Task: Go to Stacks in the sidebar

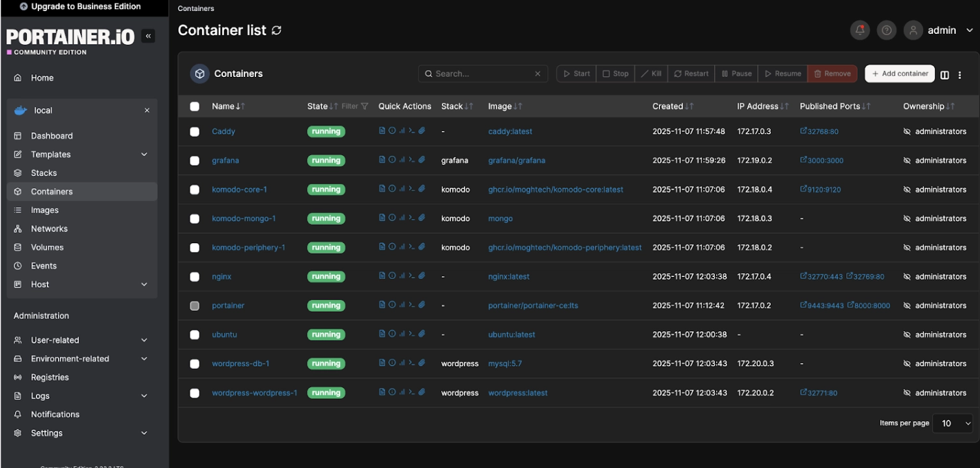Action: pyautogui.click(x=44, y=173)
